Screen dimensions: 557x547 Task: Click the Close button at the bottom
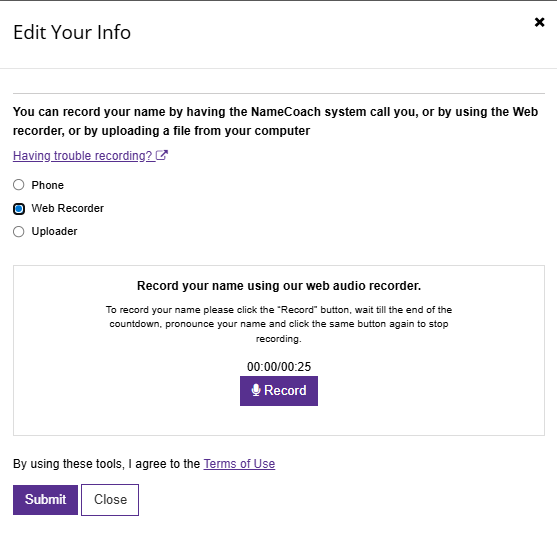(x=110, y=500)
